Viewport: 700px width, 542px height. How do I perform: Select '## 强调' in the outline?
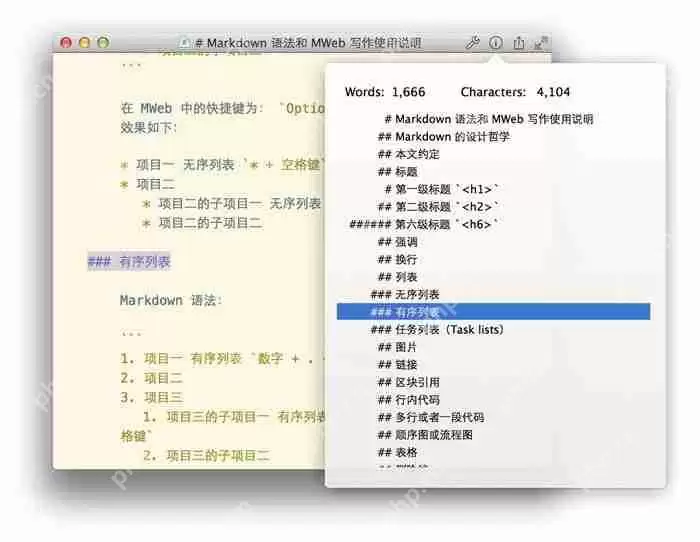398,242
